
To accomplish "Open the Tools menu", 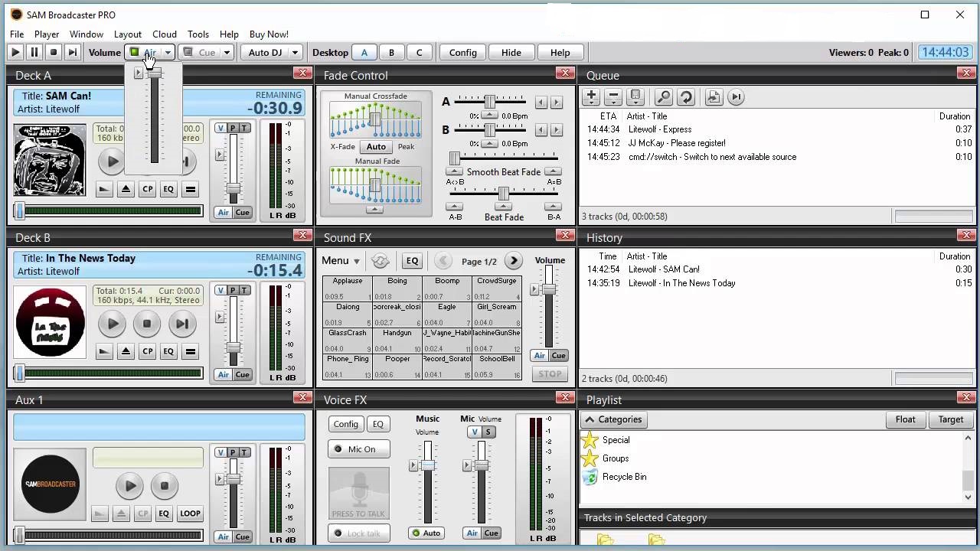I will tap(198, 34).
